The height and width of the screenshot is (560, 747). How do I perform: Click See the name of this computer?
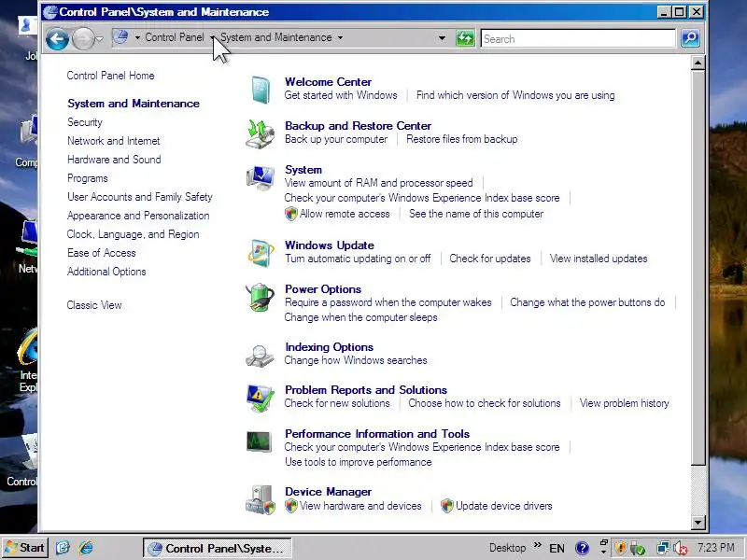click(x=476, y=214)
